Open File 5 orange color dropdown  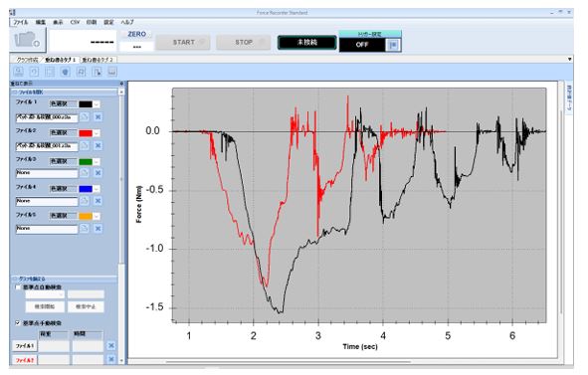point(97,216)
